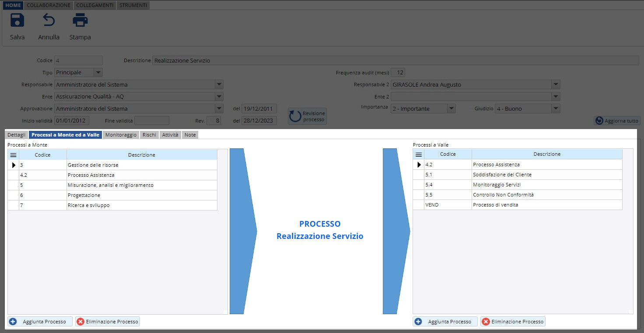This screenshot has height=333, width=644.
Task: Switch to the Monitoraggio tab
Action: (121, 135)
